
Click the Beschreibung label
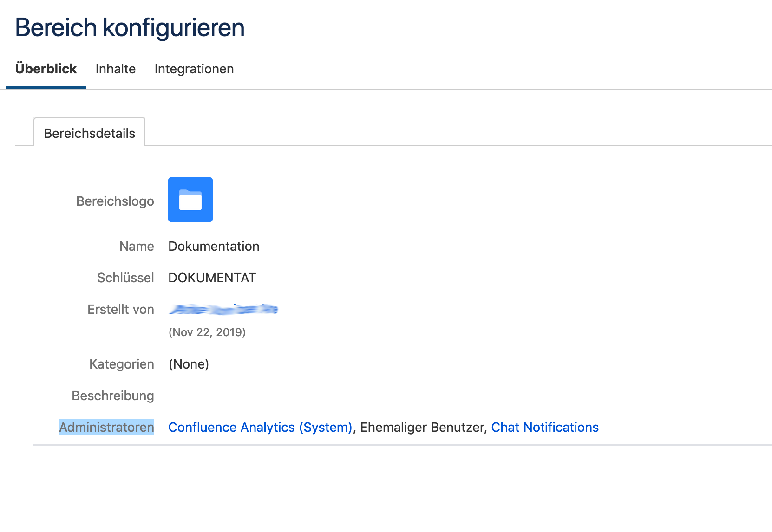tap(113, 396)
